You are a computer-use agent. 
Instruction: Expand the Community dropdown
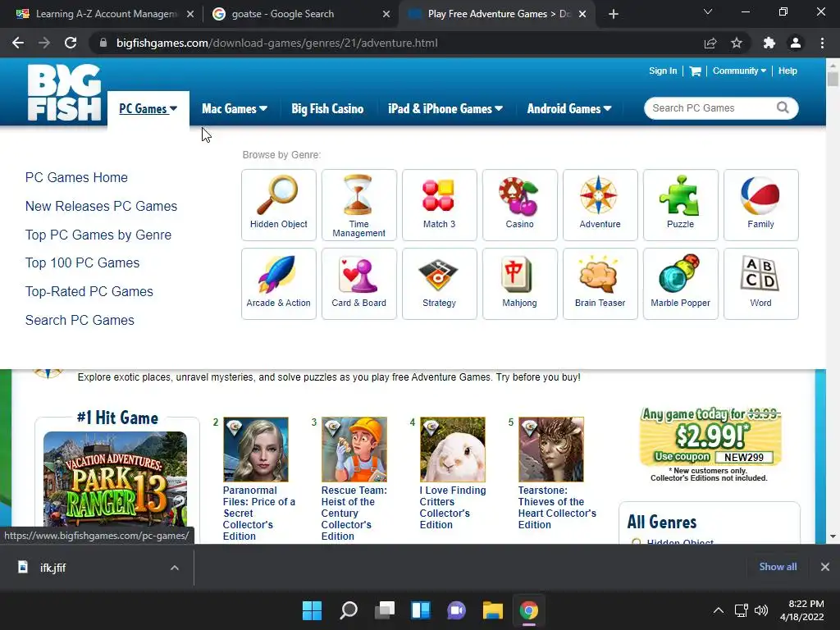739,71
